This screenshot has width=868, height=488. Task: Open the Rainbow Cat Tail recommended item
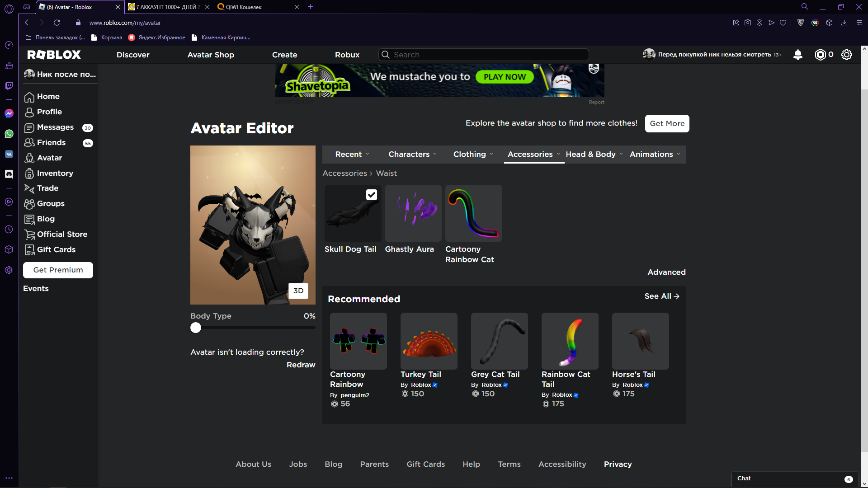click(570, 341)
